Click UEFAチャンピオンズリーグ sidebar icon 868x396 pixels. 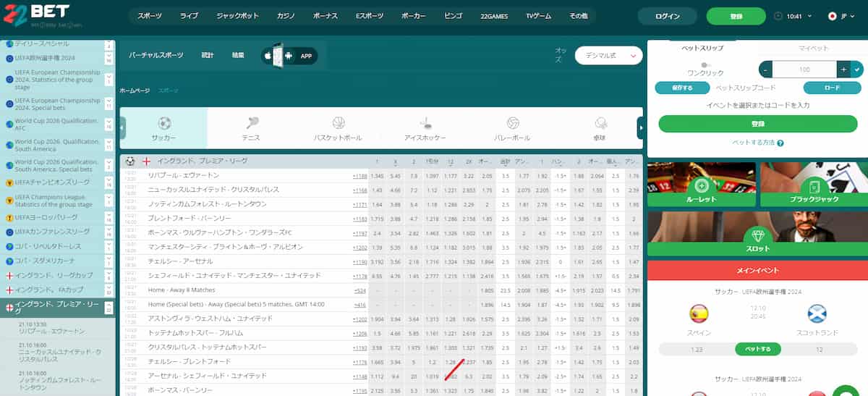(9, 182)
